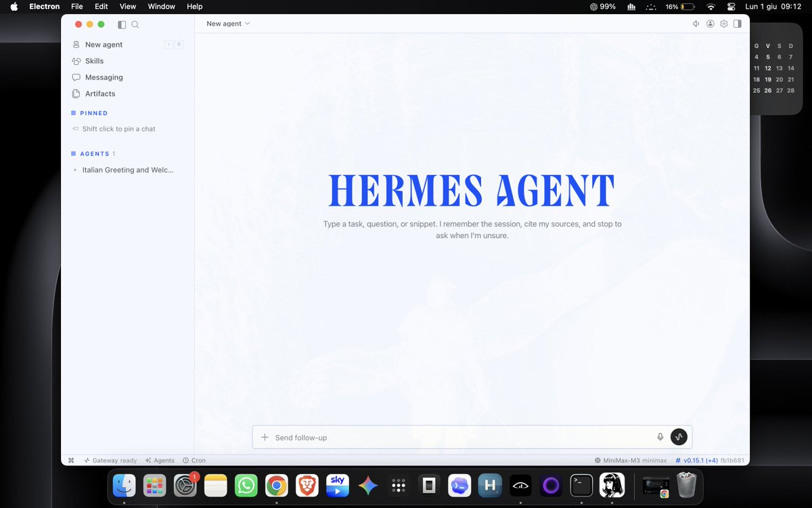The image size is (812, 508).
Task: Open the settings gear icon
Action: click(x=724, y=24)
